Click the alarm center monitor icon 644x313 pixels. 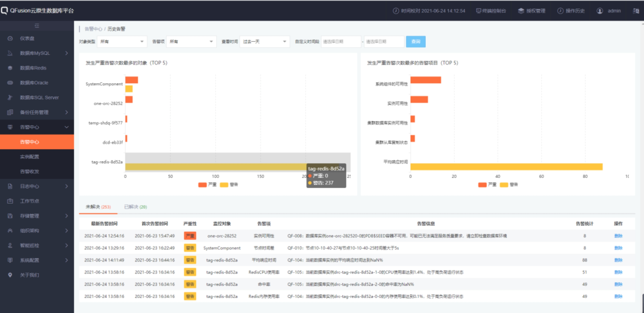pyautogui.click(x=10, y=127)
